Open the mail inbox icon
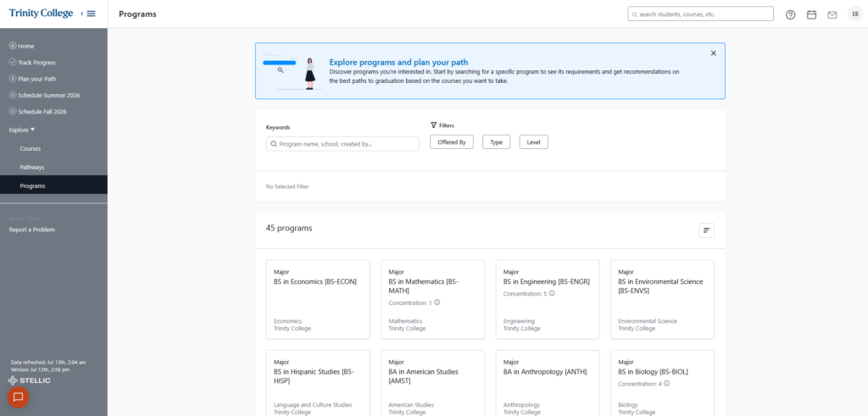Image resolution: width=868 pixels, height=416 pixels. coord(832,15)
